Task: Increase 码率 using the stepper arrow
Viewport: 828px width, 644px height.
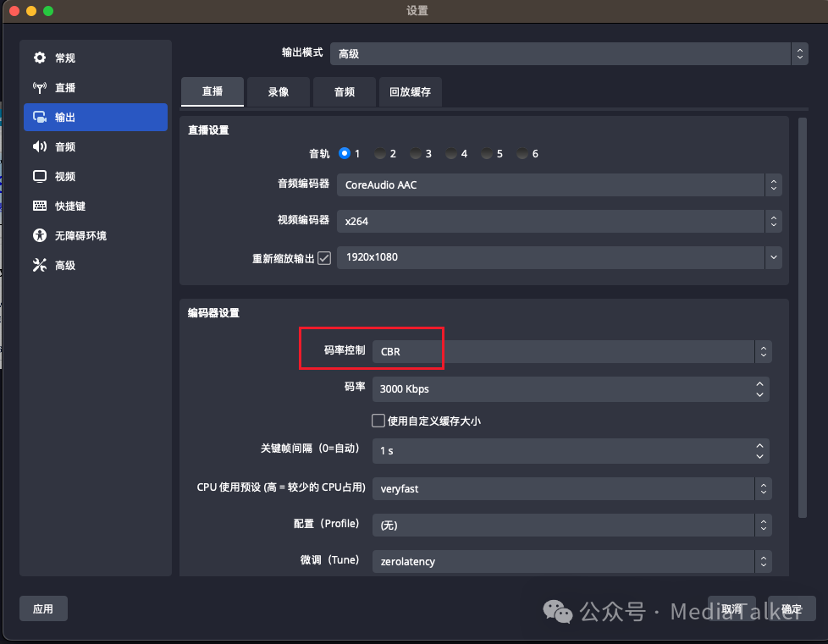Action: tap(759, 385)
